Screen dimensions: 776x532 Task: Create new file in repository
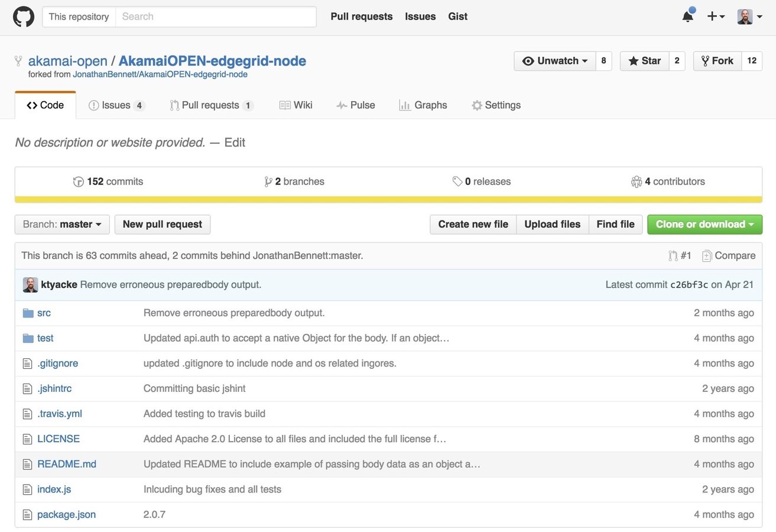pyautogui.click(x=473, y=224)
